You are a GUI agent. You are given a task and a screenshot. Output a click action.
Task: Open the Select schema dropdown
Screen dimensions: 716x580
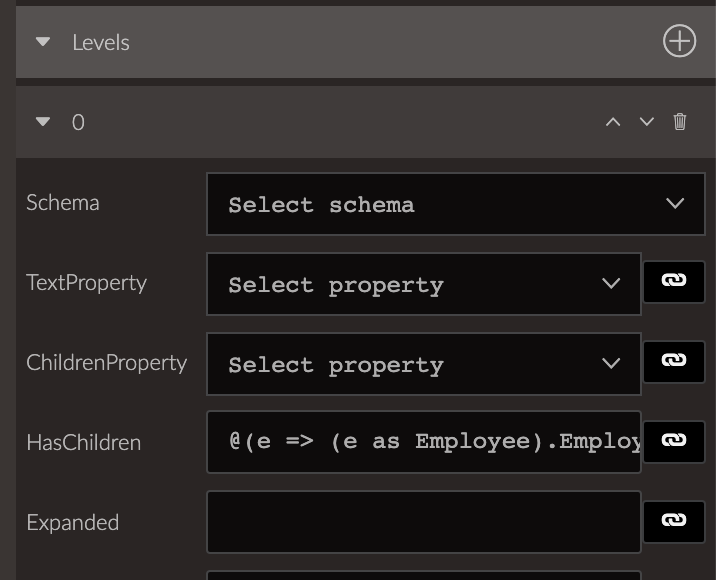(456, 204)
